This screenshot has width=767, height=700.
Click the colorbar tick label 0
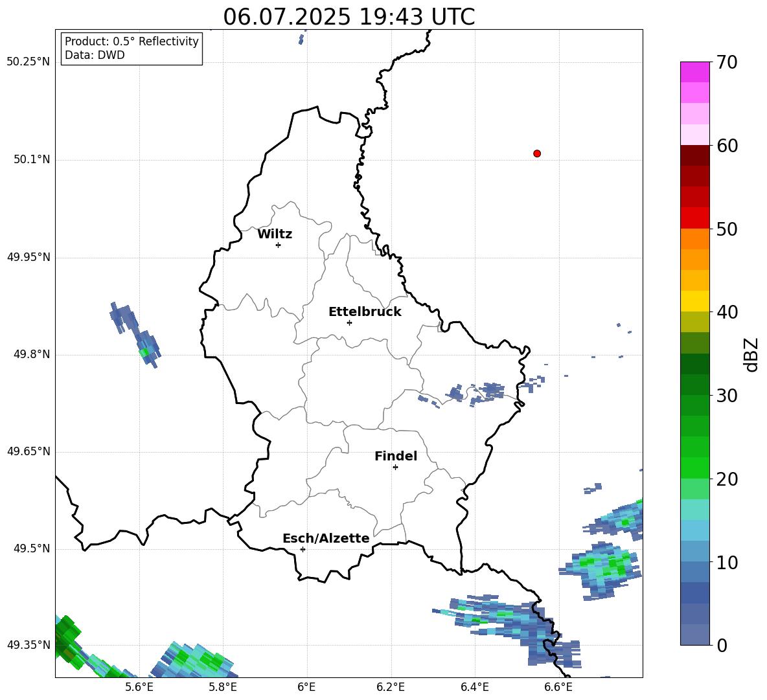722,645
